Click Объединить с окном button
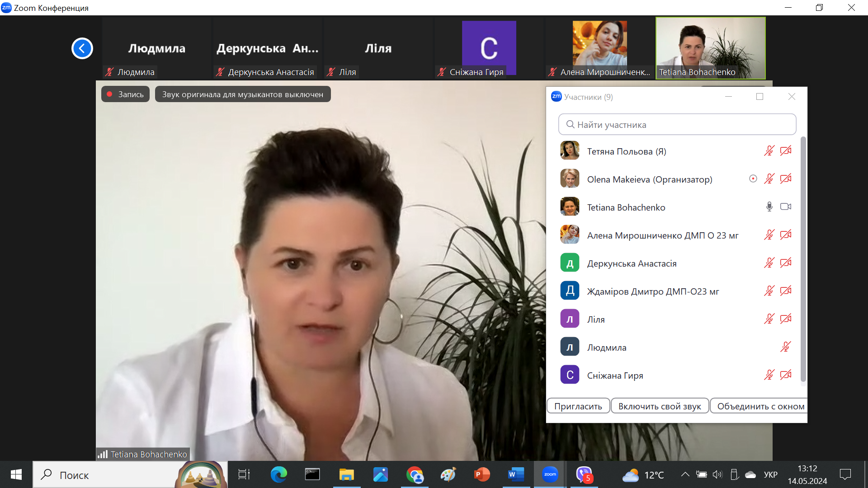The height and width of the screenshot is (488, 868). pos(759,406)
